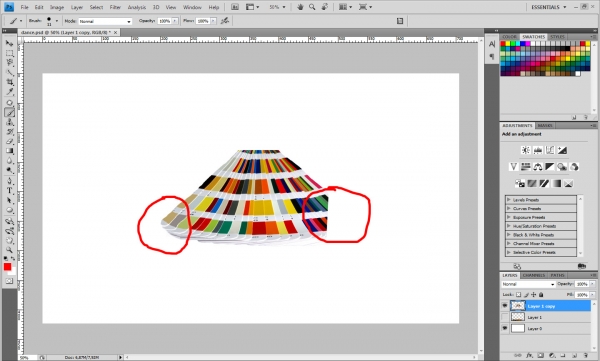Viewport: 600px width, 361px height.
Task: Select the Rectangular Marquee tool
Action: point(9,53)
